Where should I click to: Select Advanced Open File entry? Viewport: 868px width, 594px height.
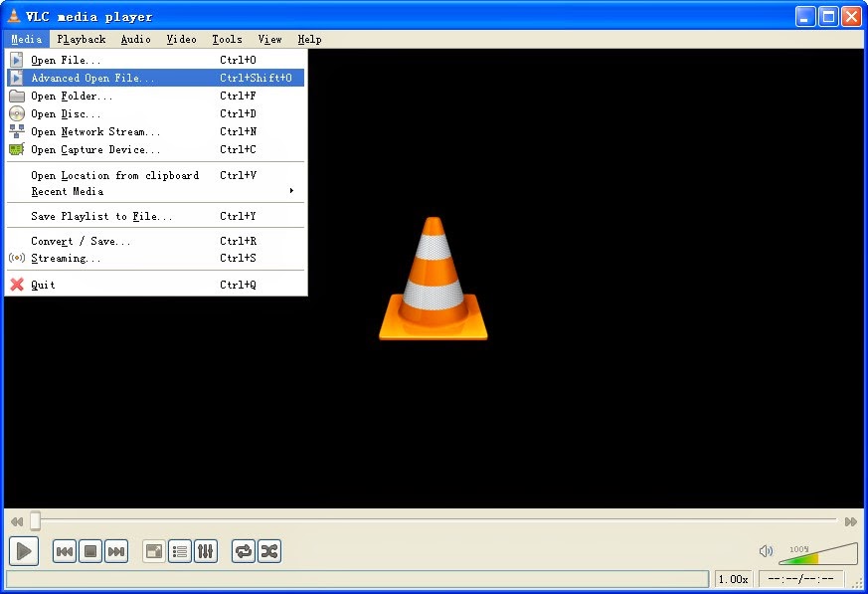[x=155, y=78]
